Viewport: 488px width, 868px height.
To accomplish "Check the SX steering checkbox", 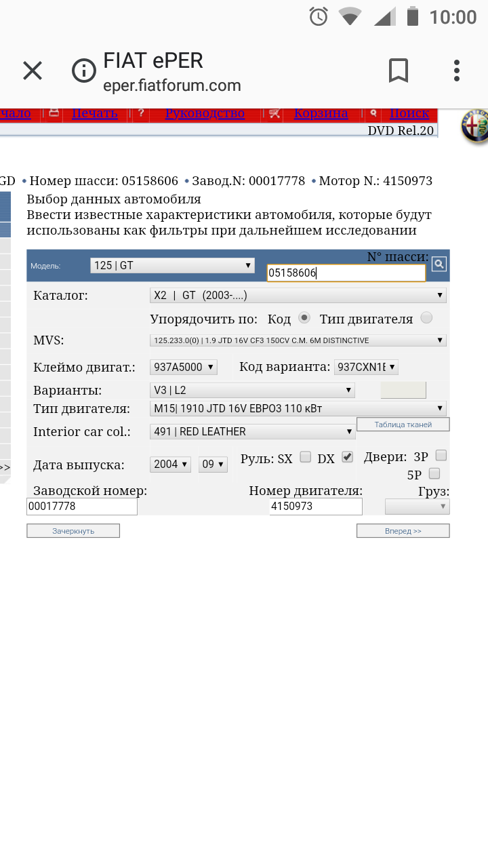I will tap(306, 457).
